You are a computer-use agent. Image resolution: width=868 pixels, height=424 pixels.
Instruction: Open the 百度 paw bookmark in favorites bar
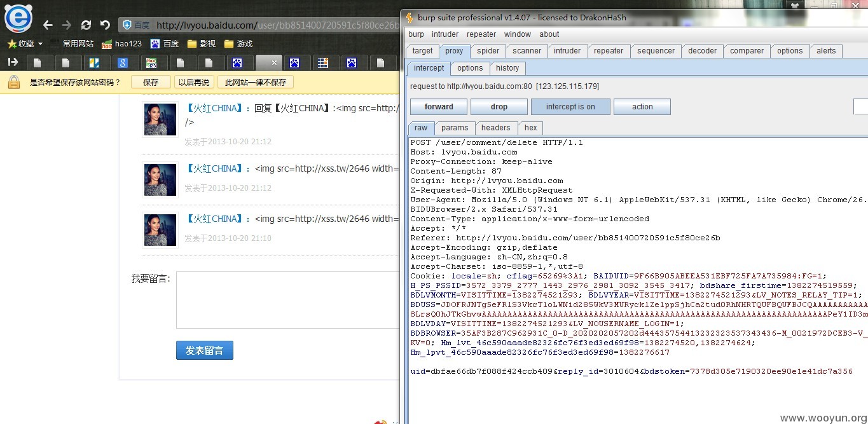pos(164,44)
